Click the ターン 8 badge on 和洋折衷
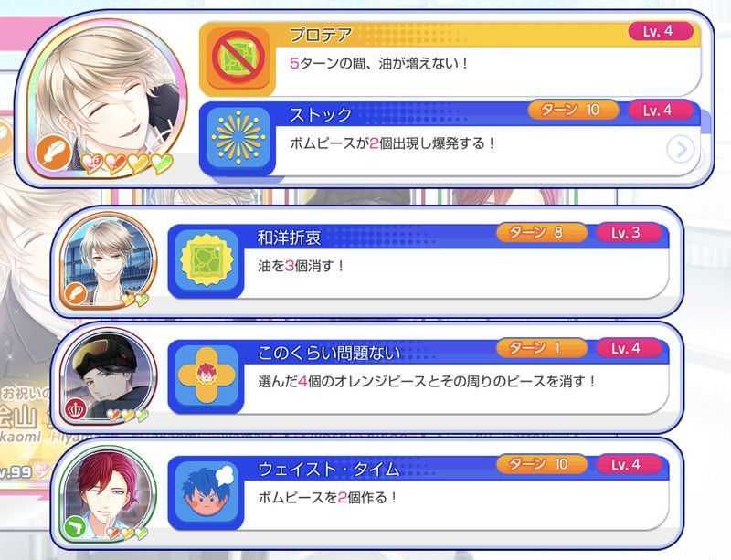Image resolution: width=731 pixels, height=560 pixels. click(542, 232)
